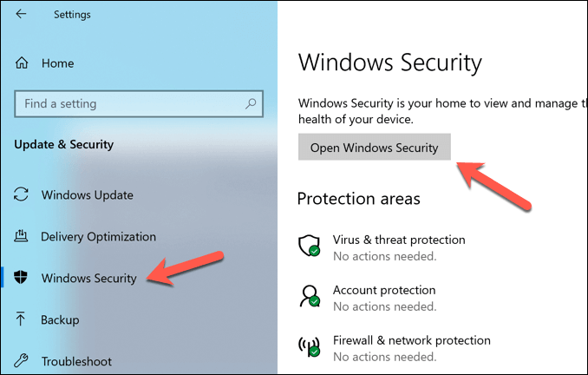Click the Find a setting search box
Image resolution: width=588 pixels, height=375 pixels.
pyautogui.click(x=130, y=104)
